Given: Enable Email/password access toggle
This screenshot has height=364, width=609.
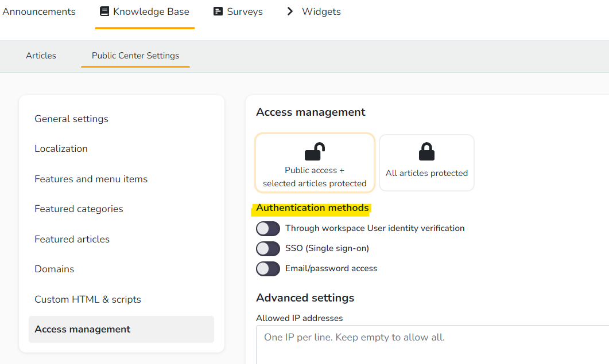Looking at the screenshot, I should [268, 269].
